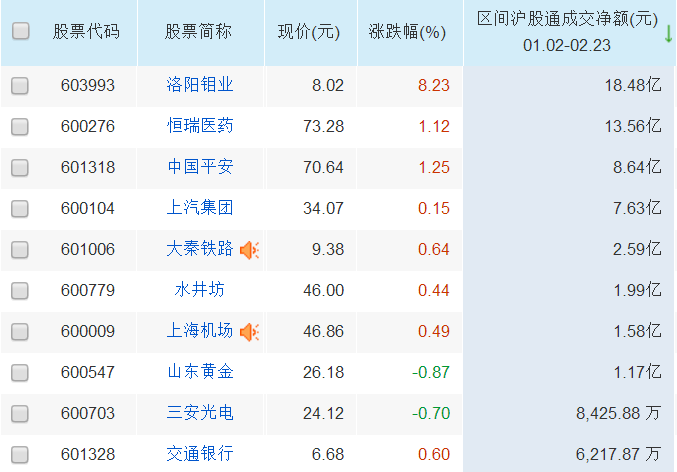Screen dimensions: 677x472
Task: Sort by 股票简称 column header
Action: (199, 32)
